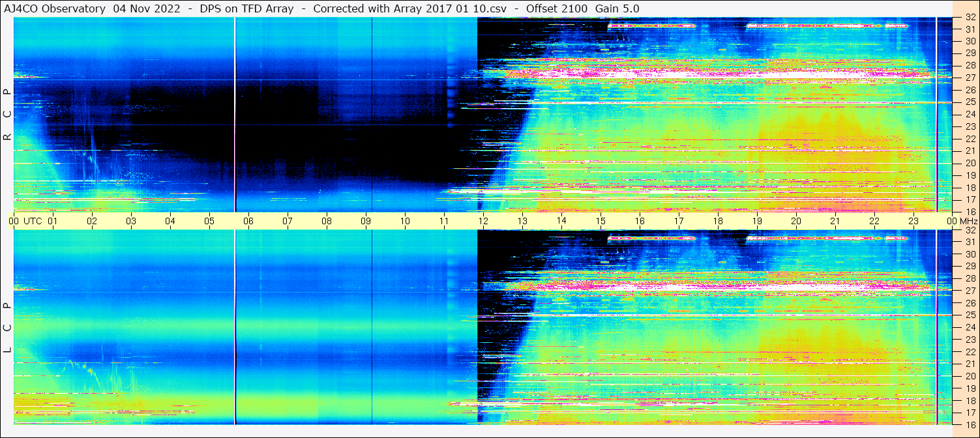Click hour "20" on the UTC time axis
The width and height of the screenshot is (980, 438).
click(x=796, y=221)
